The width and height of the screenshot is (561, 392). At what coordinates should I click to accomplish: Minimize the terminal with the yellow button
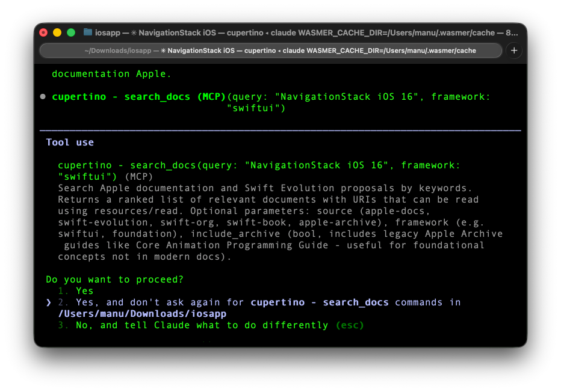pos(57,32)
